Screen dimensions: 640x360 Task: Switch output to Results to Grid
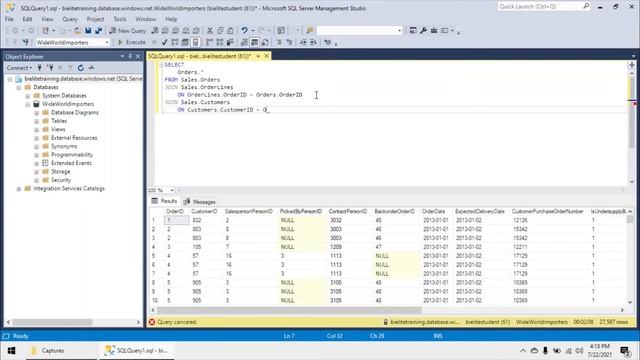[254, 42]
